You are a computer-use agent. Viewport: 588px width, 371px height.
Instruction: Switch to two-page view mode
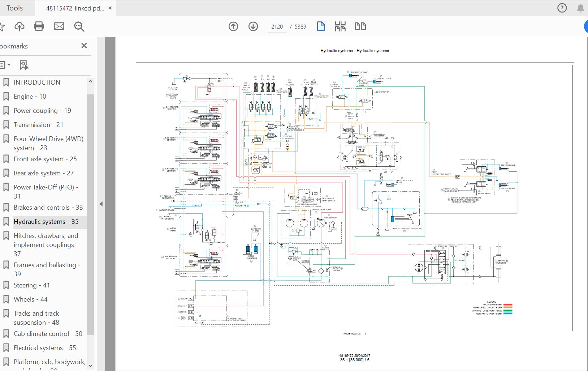click(x=360, y=26)
